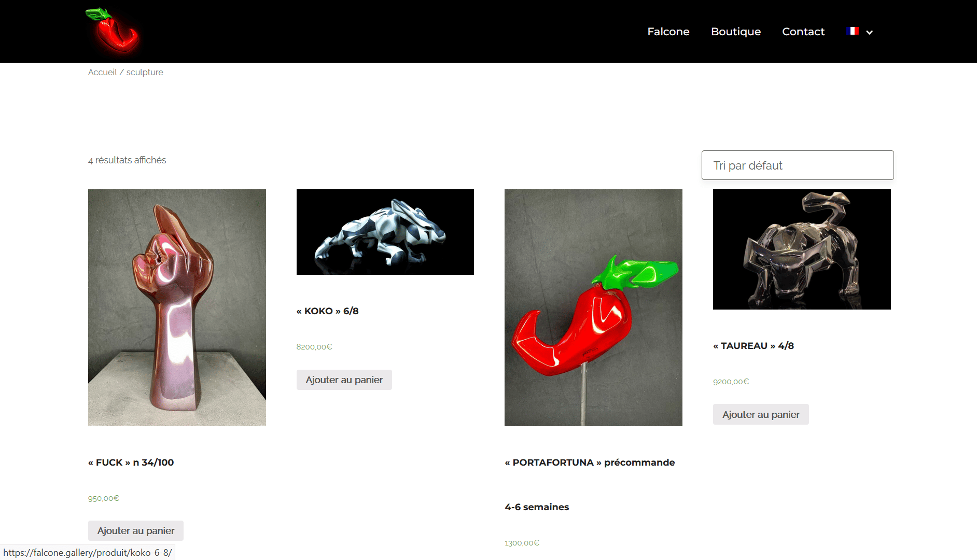Viewport: 977px width, 560px height.
Task: Click the Accueil breadcrumb link
Action: [x=102, y=72]
